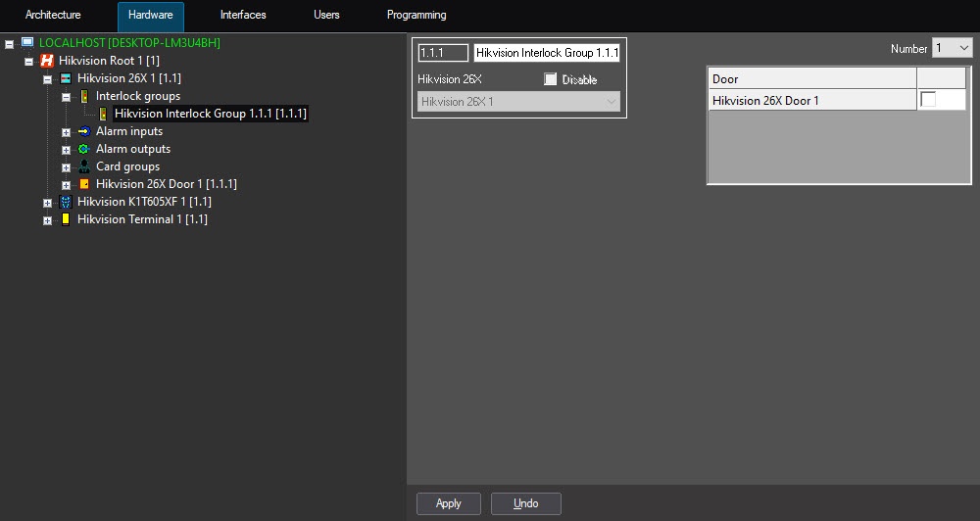Select the Alarm outputs label
Screen dimensions: 980x521
133,149
